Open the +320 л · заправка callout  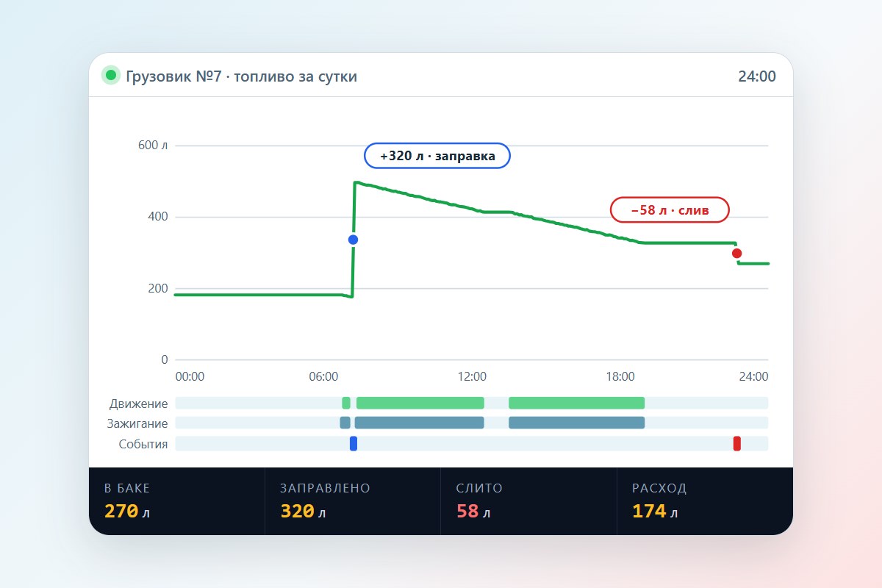coord(437,156)
